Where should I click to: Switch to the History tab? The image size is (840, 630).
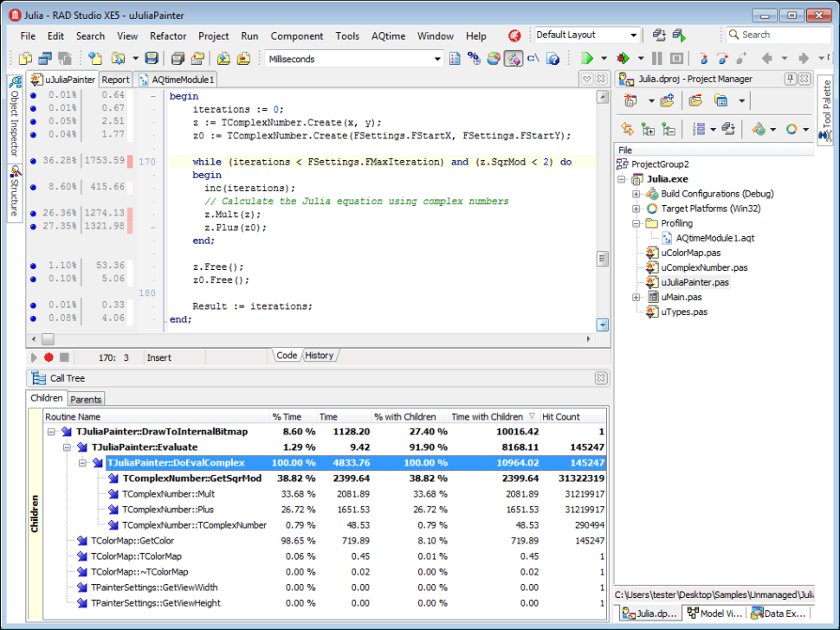click(x=319, y=356)
